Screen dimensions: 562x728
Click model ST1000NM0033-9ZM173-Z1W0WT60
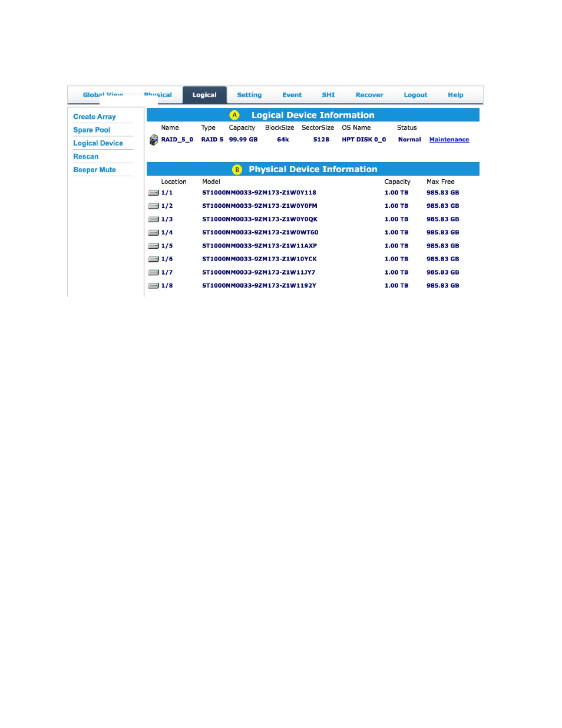pos(260,233)
